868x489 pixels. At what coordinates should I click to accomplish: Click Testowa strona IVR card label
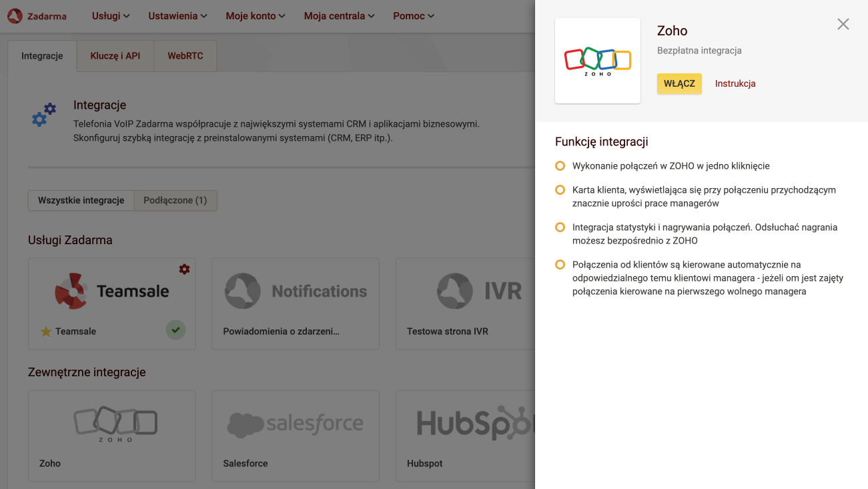(x=448, y=331)
